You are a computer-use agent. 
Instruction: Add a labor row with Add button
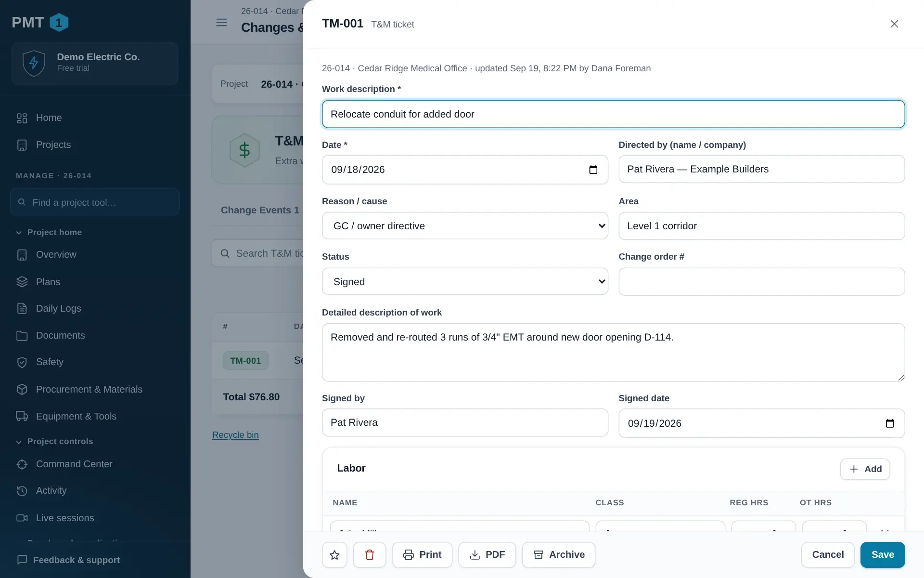point(865,469)
